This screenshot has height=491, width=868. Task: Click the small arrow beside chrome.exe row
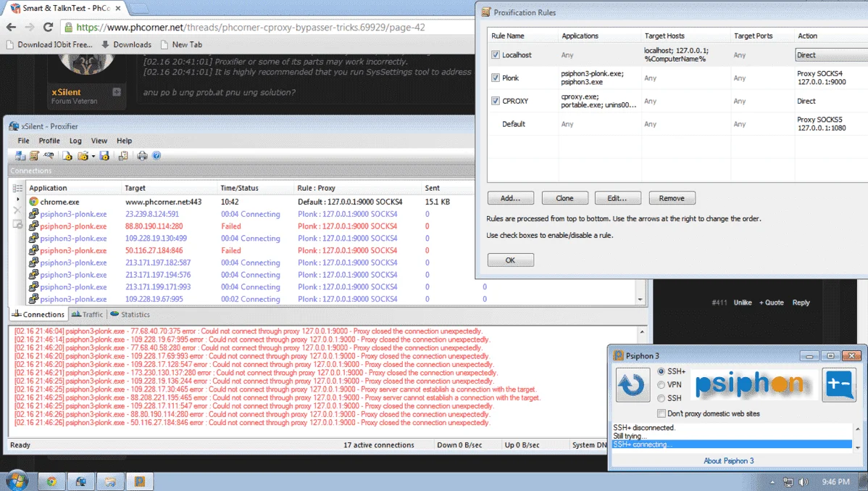click(17, 199)
